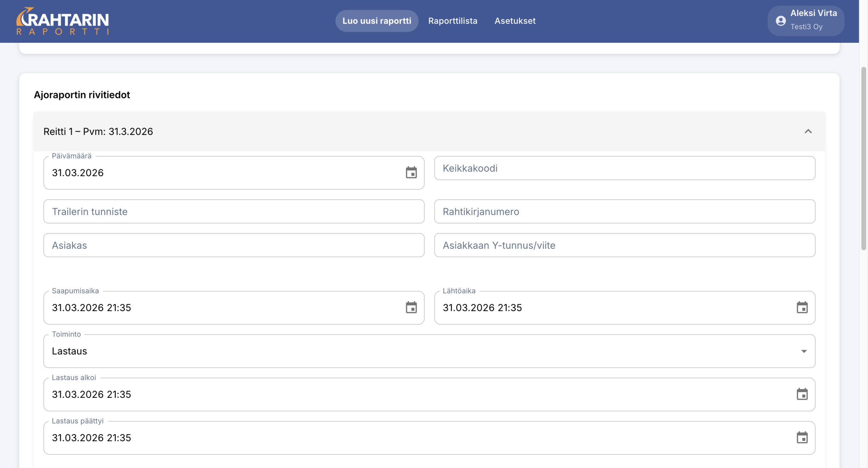Open the Asetukset menu item
This screenshot has width=868, height=468.
pos(515,21)
